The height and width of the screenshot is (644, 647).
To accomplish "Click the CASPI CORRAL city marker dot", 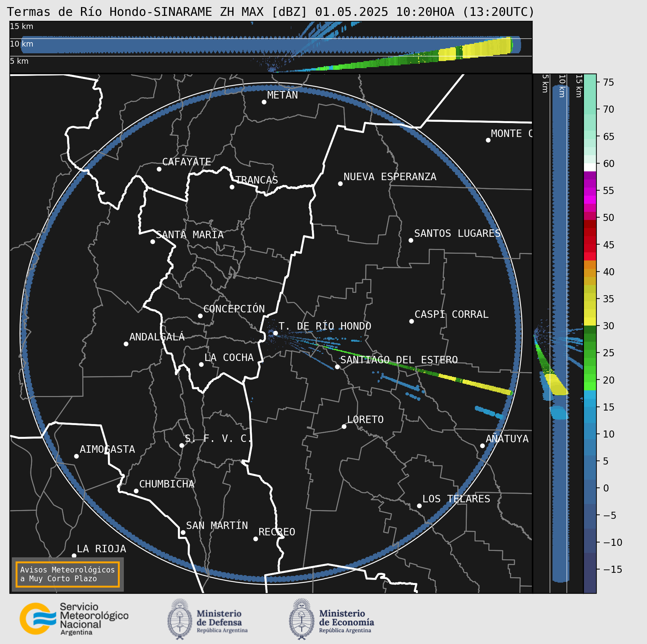I will pyautogui.click(x=411, y=321).
